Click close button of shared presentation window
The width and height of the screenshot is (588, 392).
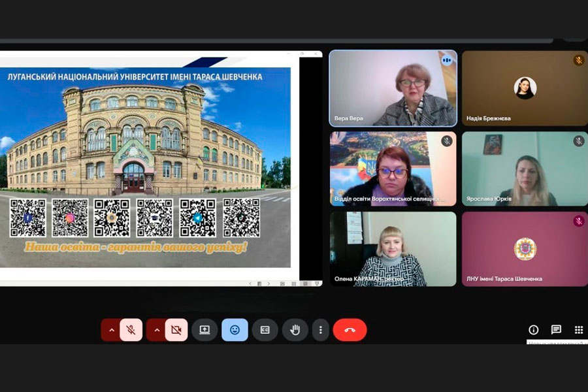click(x=316, y=54)
